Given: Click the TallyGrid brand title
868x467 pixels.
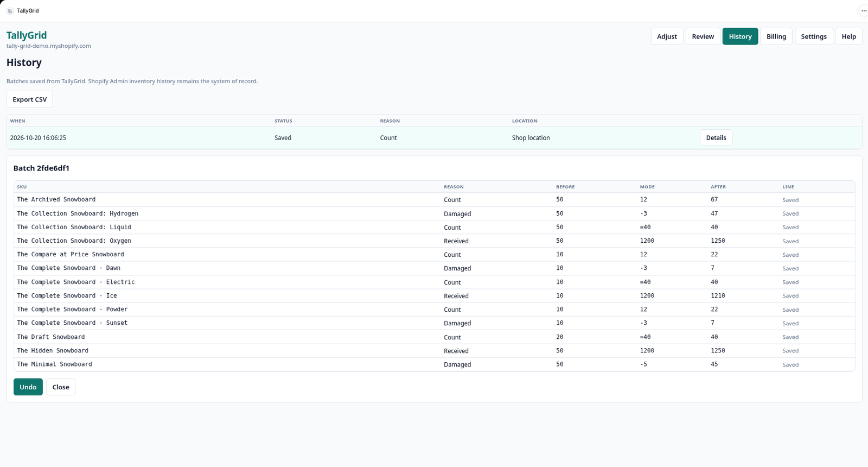Looking at the screenshot, I should [x=27, y=35].
